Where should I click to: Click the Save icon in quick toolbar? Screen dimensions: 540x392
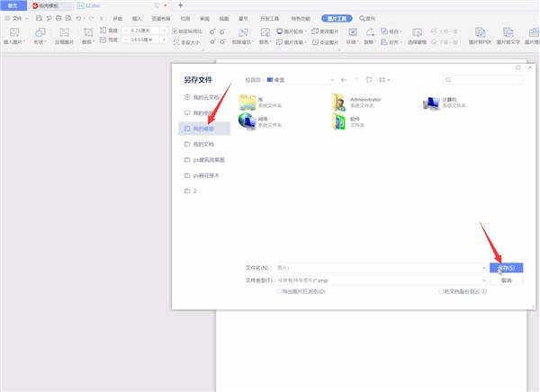(39, 18)
